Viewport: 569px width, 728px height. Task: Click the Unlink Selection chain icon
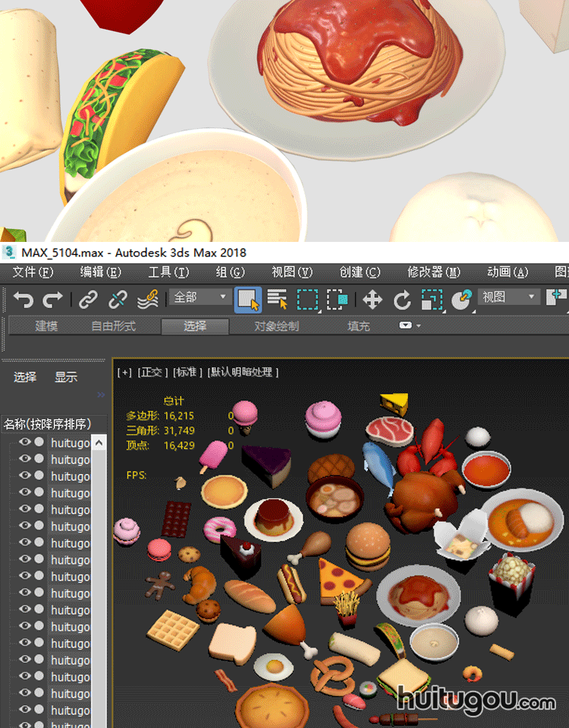[x=118, y=300]
